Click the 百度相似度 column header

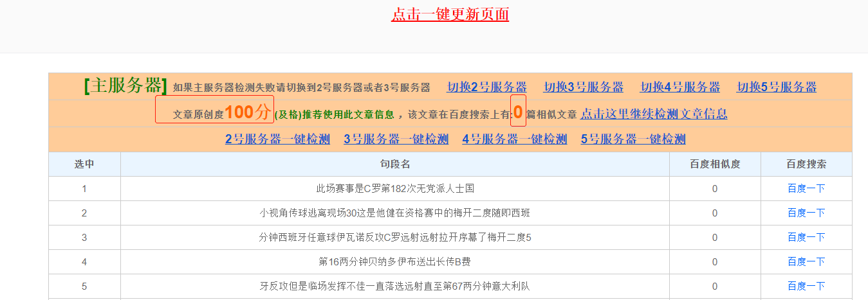click(x=714, y=164)
